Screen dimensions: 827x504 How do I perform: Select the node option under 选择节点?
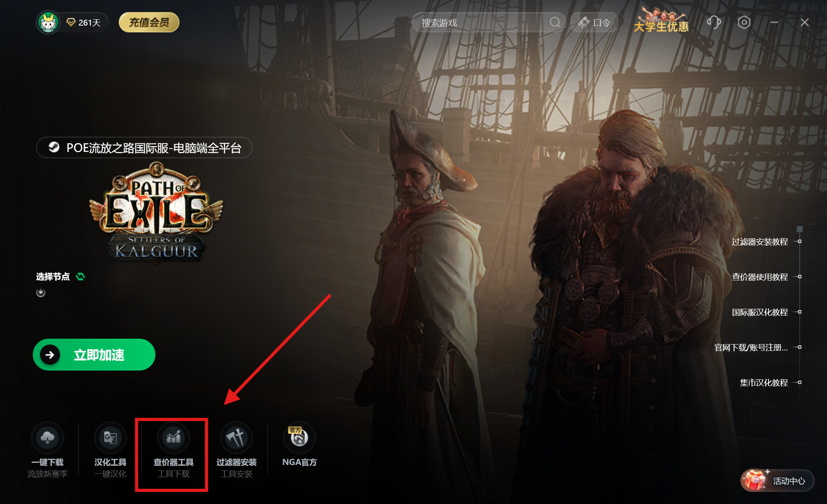[x=41, y=292]
